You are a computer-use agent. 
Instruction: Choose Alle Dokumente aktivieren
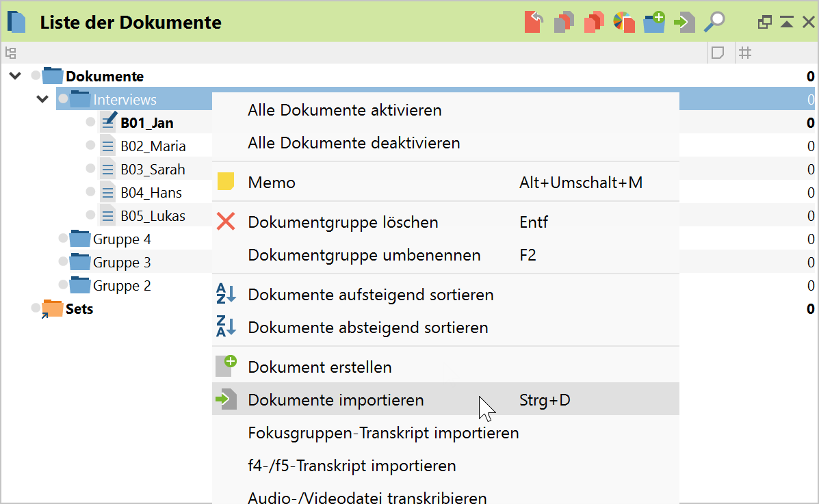[445, 110]
